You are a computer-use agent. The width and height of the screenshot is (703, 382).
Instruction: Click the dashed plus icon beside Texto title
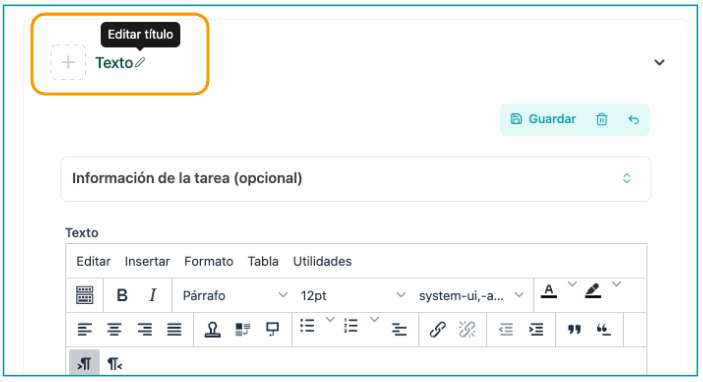pos(68,62)
